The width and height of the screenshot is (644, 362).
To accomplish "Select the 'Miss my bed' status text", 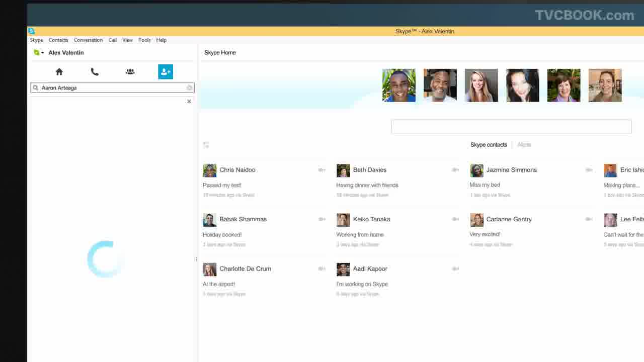I will click(485, 185).
